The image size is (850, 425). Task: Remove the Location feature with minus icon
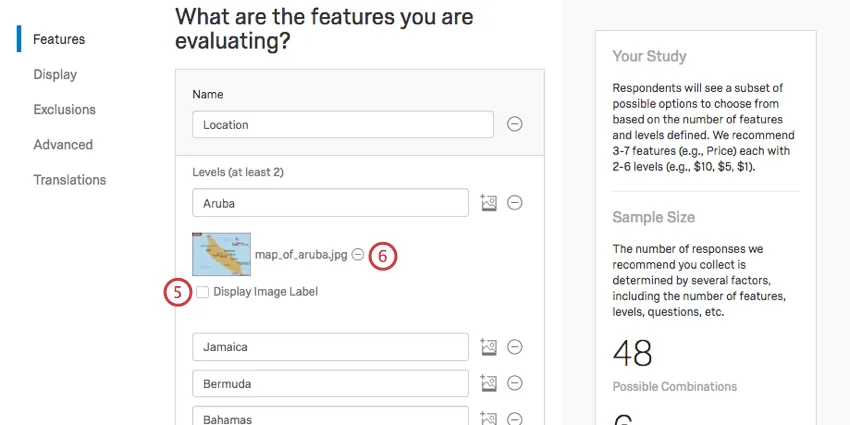[514, 124]
